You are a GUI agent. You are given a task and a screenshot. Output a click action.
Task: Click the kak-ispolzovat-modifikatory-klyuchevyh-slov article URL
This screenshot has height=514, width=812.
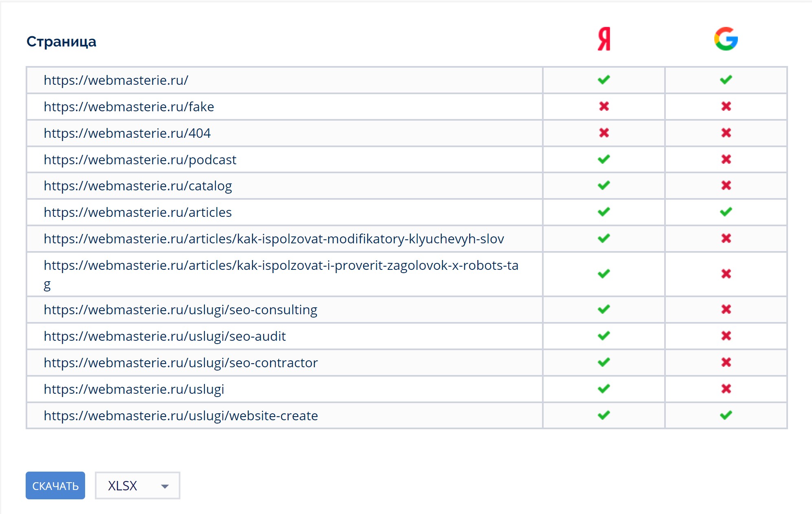[x=274, y=239]
